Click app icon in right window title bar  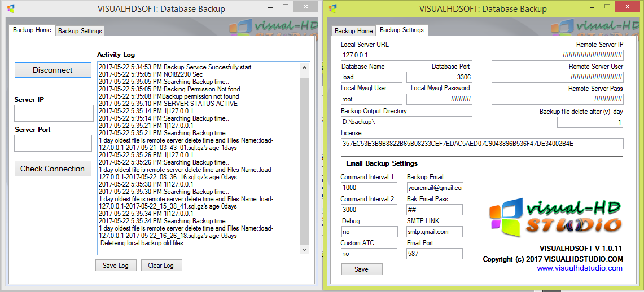(x=333, y=8)
